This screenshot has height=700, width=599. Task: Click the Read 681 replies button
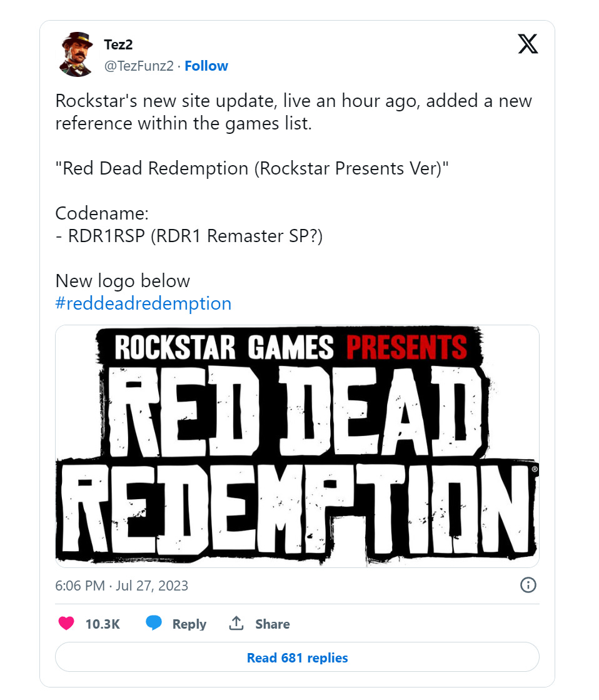point(297,657)
